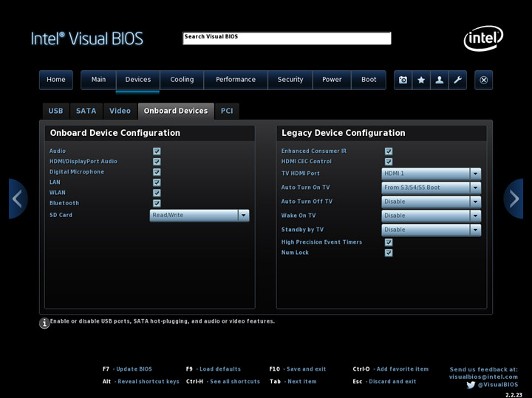This screenshot has height=398, width=532.
Task: Click Add favorite item label
Action: click(x=403, y=369)
